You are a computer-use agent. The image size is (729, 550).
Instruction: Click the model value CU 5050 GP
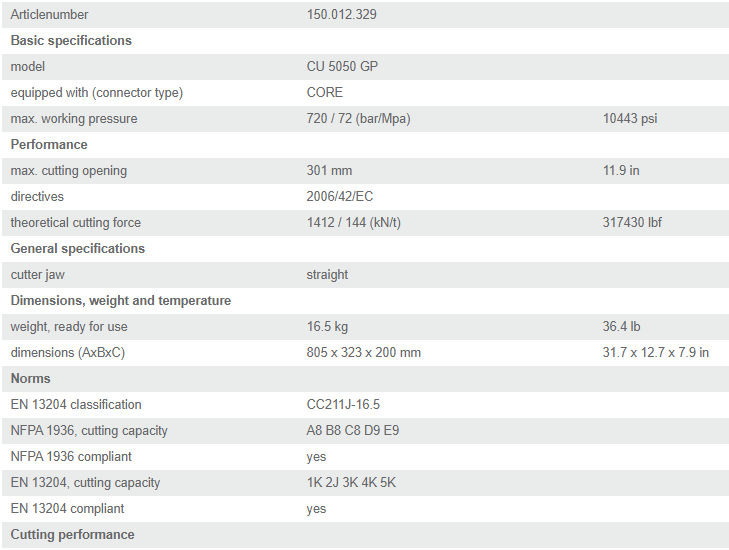pos(342,67)
